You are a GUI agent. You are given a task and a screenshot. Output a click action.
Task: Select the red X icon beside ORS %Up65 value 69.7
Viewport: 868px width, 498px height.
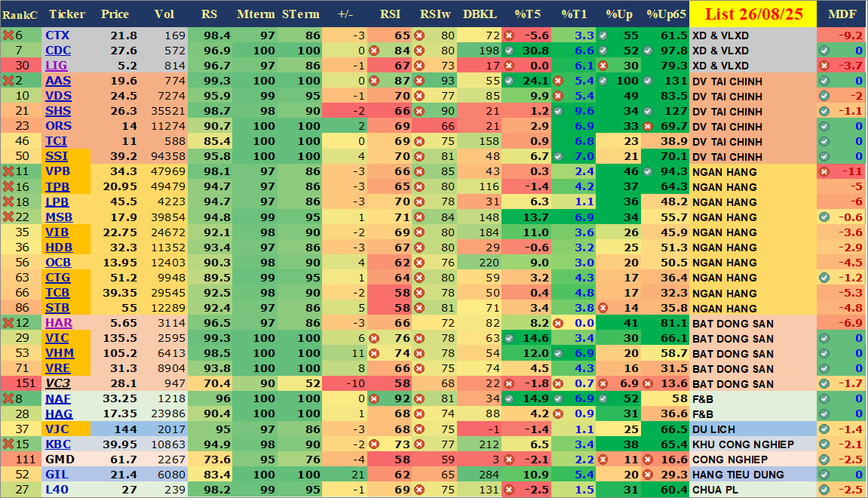648,126
